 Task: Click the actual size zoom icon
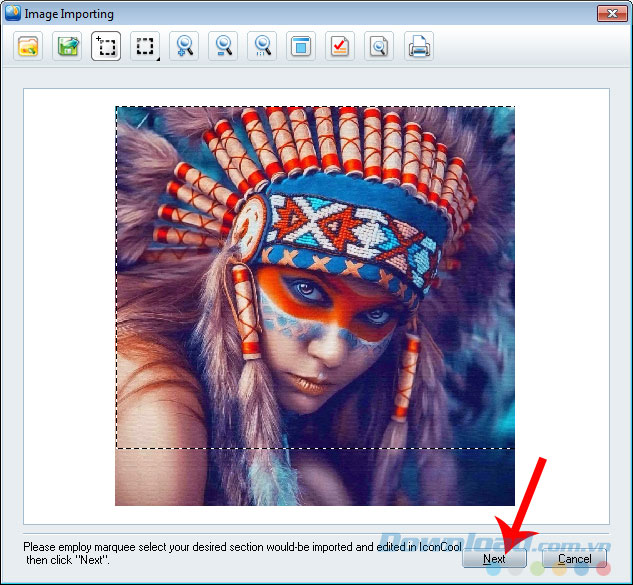click(262, 47)
